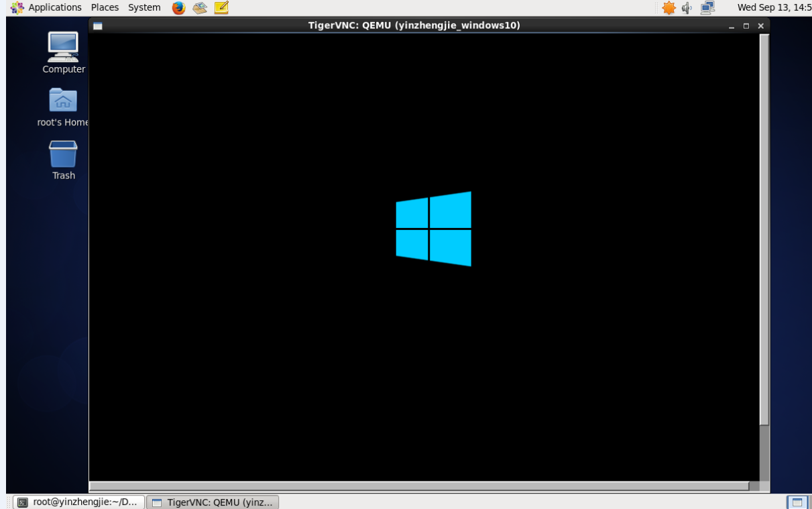Click the mail client icon in the top panel
Image resolution: width=812 pixels, height=509 pixels.
point(200,7)
